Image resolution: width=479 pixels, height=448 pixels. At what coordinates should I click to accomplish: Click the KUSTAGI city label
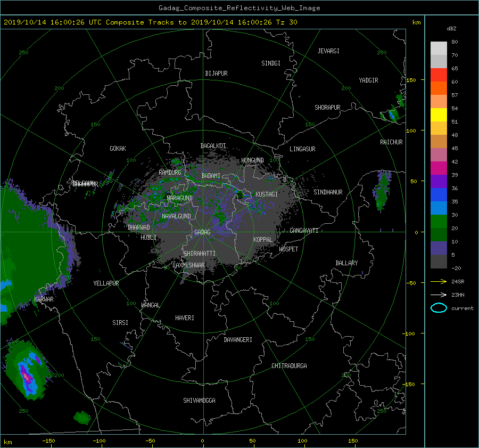[267, 194]
